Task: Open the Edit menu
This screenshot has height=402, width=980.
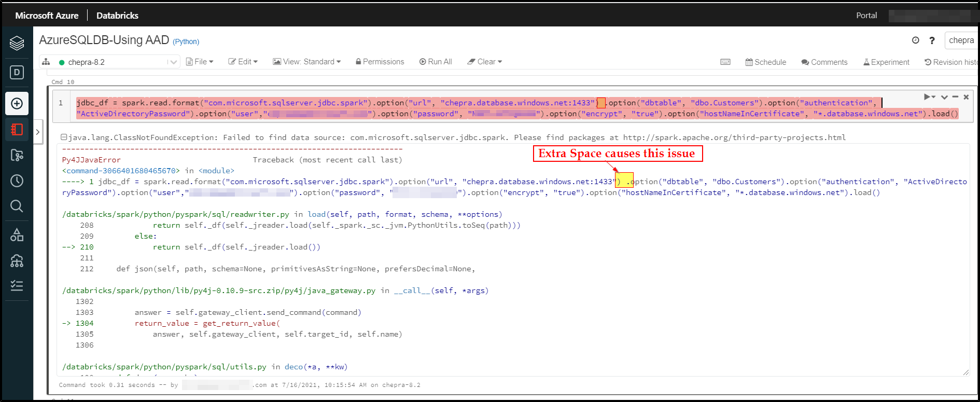Action: pyautogui.click(x=243, y=62)
